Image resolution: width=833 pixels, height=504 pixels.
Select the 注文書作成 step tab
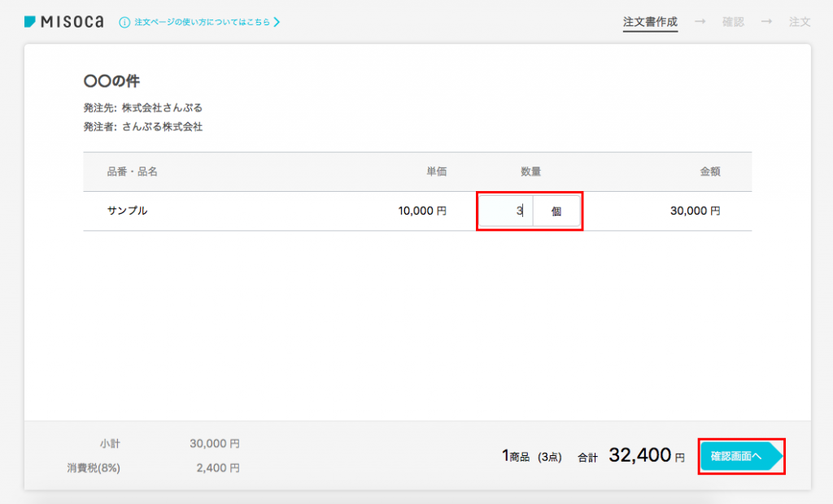[650, 22]
